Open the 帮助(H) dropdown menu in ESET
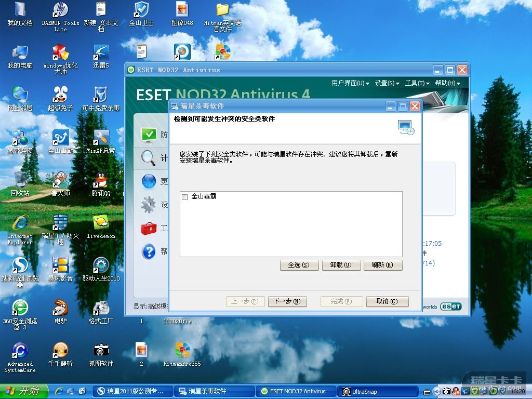Viewport: 532px width, 399px height. [447, 83]
